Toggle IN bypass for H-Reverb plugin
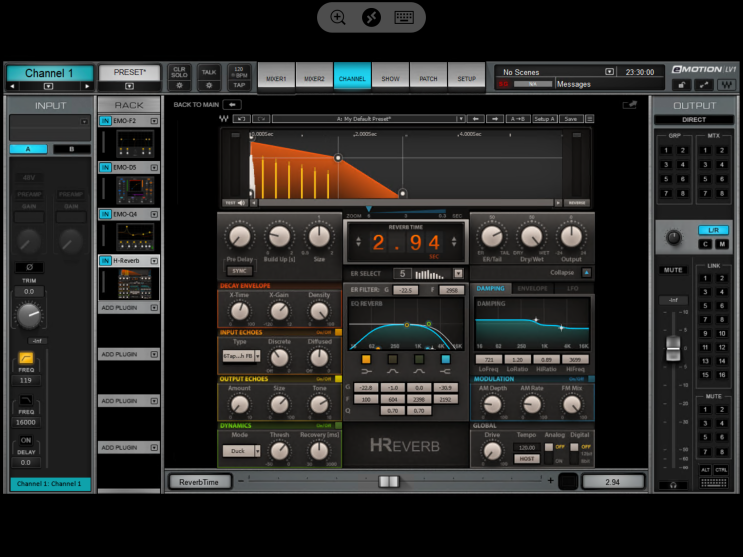The image size is (743, 557). tap(105, 261)
